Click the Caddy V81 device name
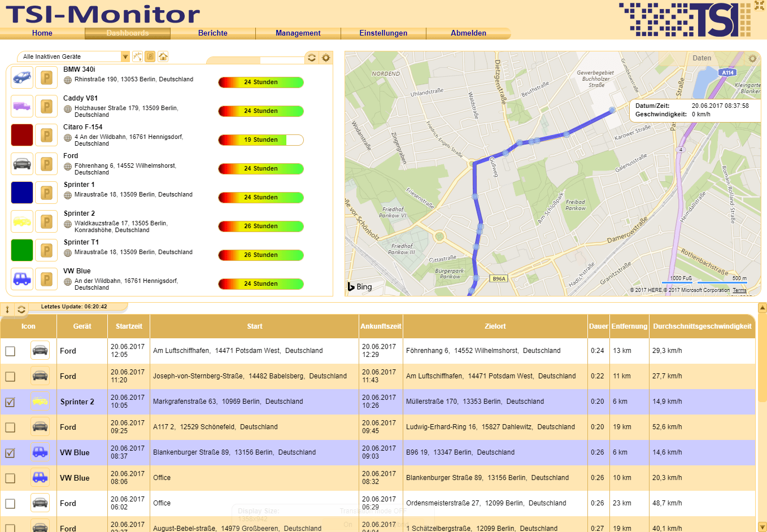This screenshot has height=532, width=767. 80,98
